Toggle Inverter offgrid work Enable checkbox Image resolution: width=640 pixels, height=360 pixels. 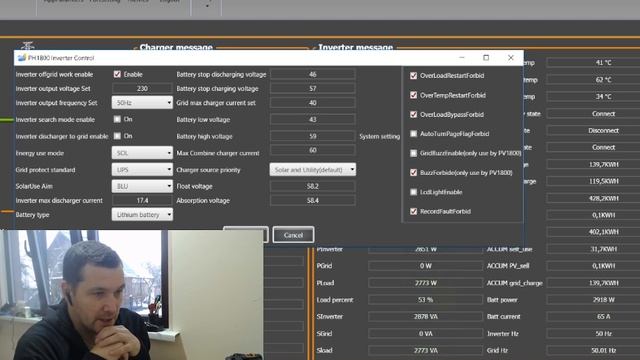[x=117, y=74]
